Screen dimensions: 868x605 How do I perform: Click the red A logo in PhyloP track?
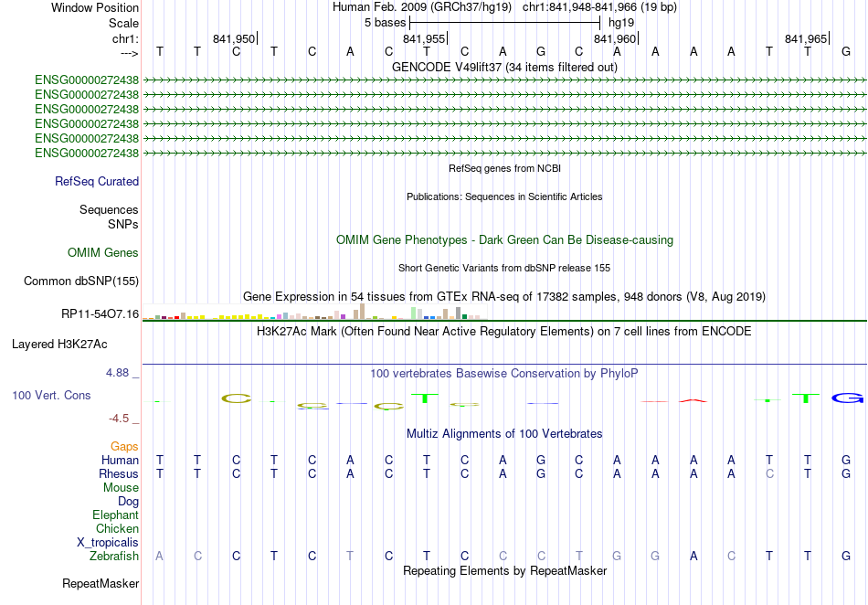tap(693, 399)
